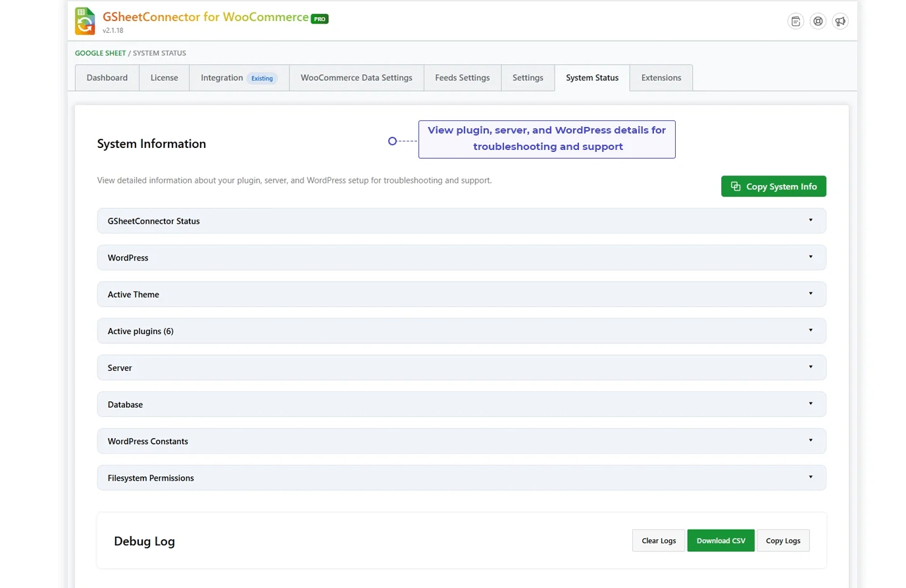
Task: Open the Settings tab
Action: [x=528, y=78]
